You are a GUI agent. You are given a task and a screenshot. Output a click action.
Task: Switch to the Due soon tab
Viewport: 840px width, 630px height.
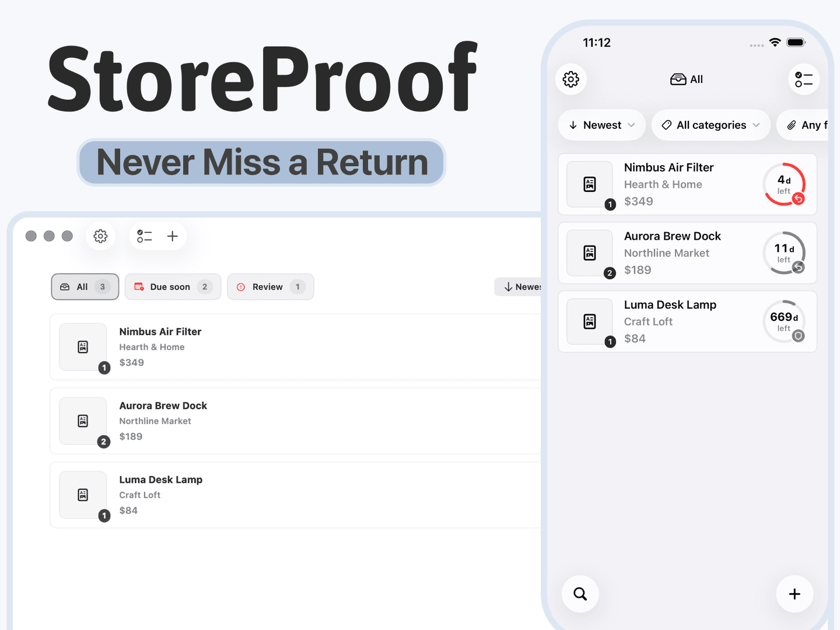point(173,287)
